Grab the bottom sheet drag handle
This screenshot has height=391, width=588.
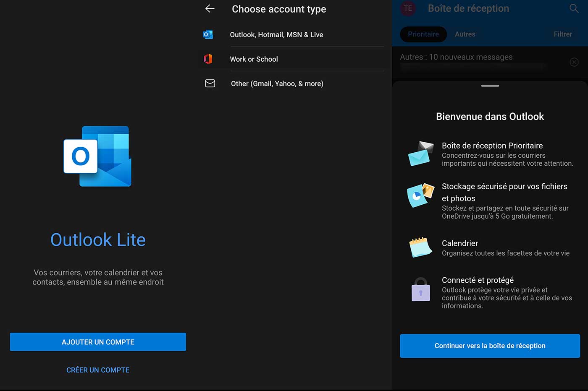[490, 86]
